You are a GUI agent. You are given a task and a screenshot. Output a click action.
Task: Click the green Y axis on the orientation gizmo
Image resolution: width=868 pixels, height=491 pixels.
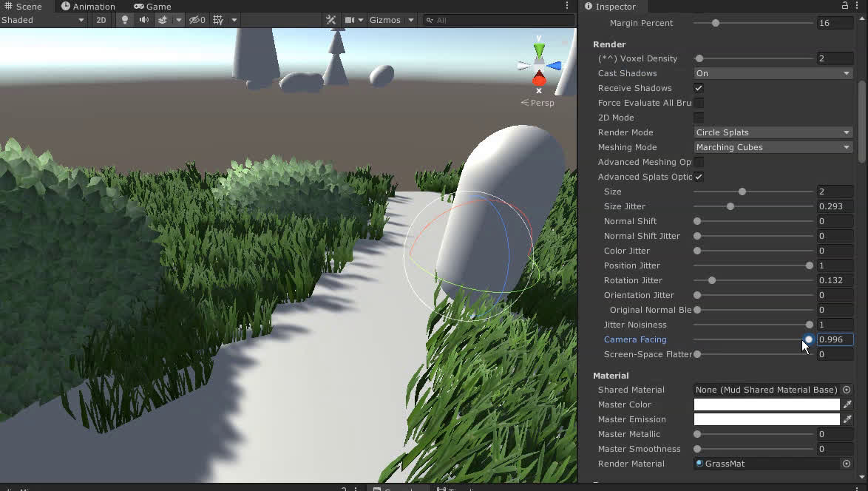click(x=539, y=50)
